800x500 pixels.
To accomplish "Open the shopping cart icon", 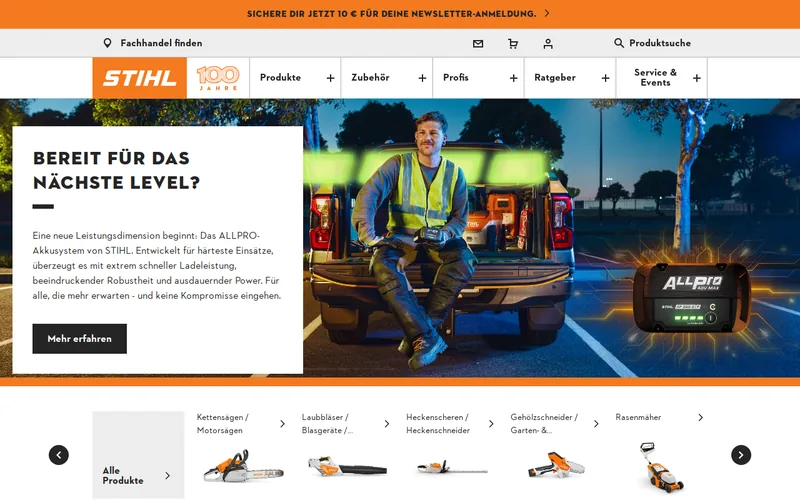I will tap(513, 44).
